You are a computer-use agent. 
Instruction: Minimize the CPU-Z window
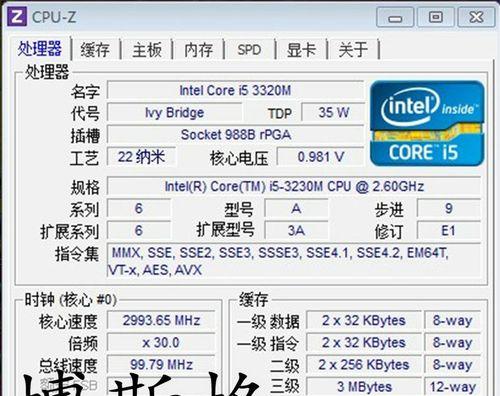point(395,18)
